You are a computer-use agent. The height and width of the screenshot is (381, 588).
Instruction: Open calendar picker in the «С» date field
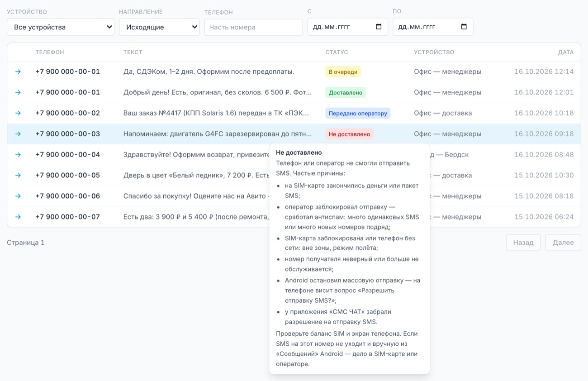pyautogui.click(x=379, y=27)
